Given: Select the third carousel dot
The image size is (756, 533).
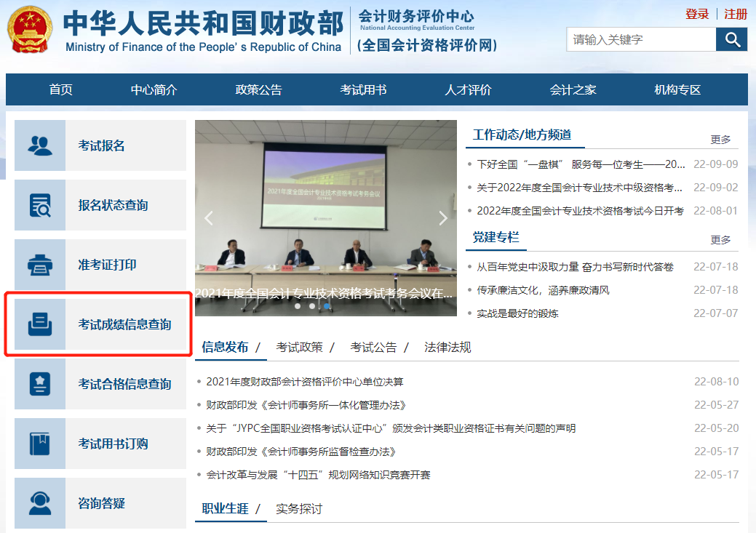Looking at the screenshot, I should [x=327, y=306].
